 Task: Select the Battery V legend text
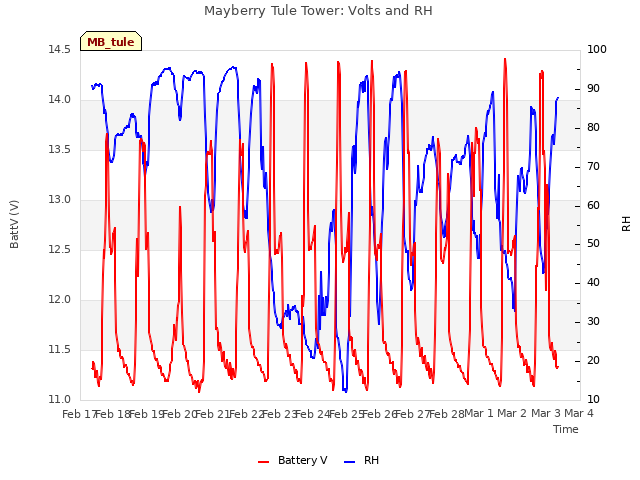click(302, 460)
